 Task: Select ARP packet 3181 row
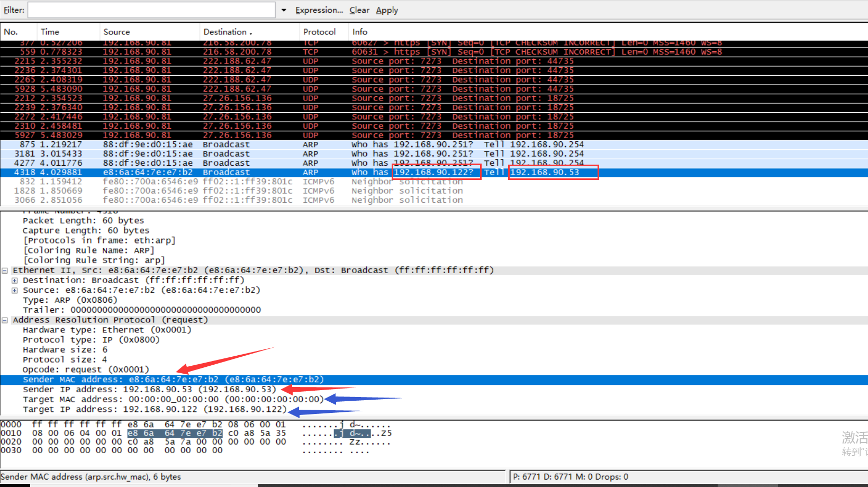(x=434, y=154)
